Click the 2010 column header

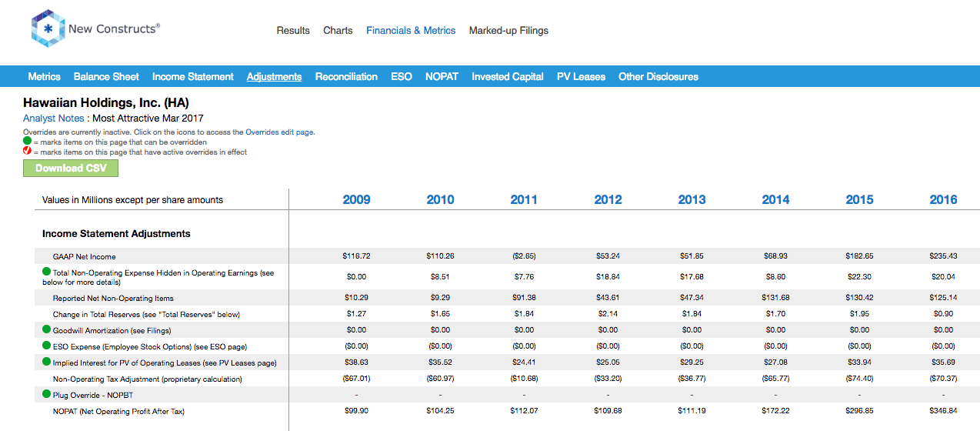tap(440, 199)
